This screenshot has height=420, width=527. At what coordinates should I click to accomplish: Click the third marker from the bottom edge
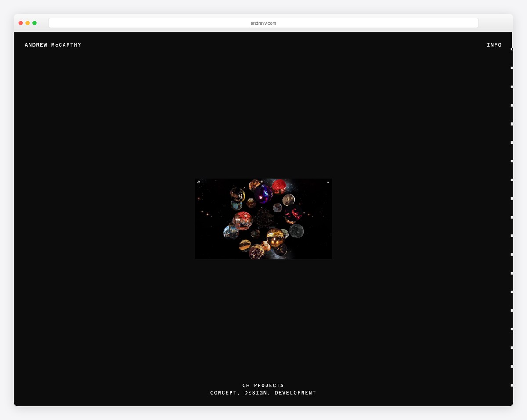click(x=512, y=346)
